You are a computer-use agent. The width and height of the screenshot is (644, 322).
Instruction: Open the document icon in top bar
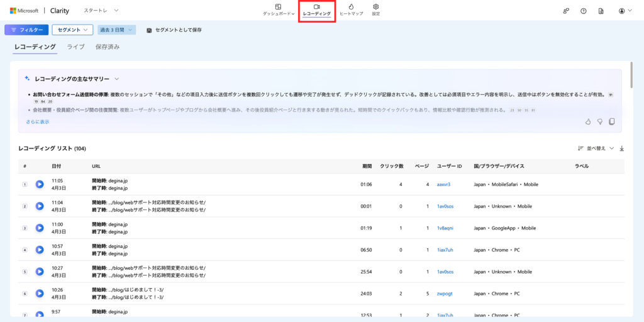(601, 11)
